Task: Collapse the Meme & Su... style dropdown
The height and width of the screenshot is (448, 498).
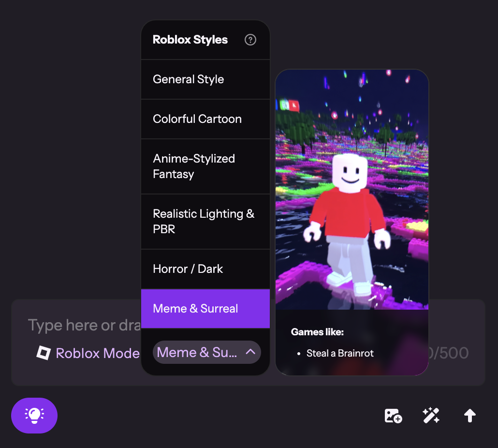Action: (207, 352)
